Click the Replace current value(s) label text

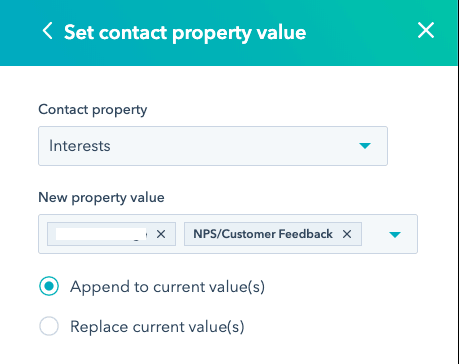pyautogui.click(x=157, y=327)
